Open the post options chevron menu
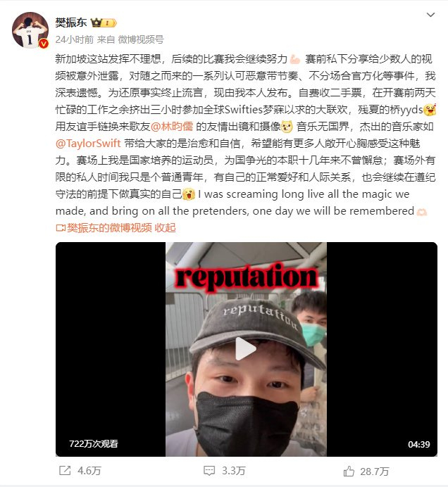This screenshot has width=448, height=487. [430, 15]
